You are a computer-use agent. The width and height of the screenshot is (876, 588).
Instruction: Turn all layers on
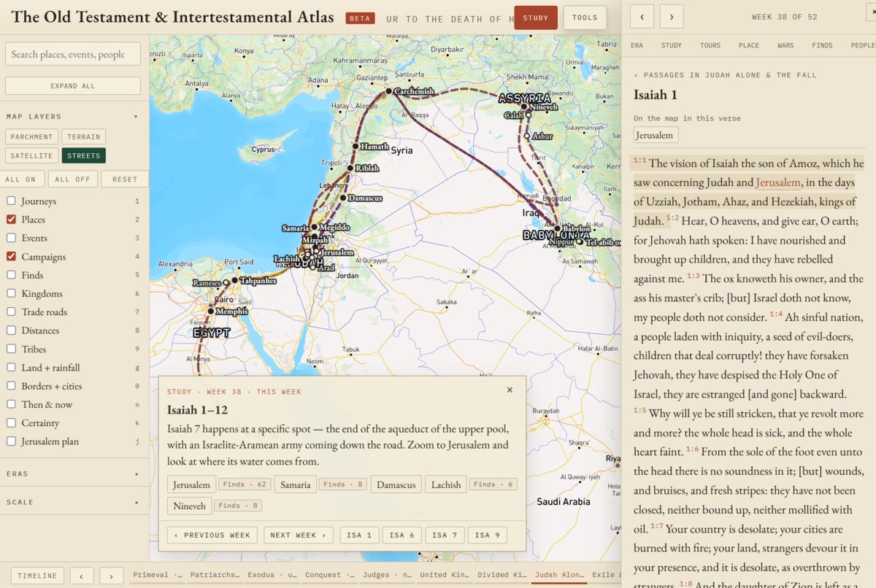[x=20, y=179]
